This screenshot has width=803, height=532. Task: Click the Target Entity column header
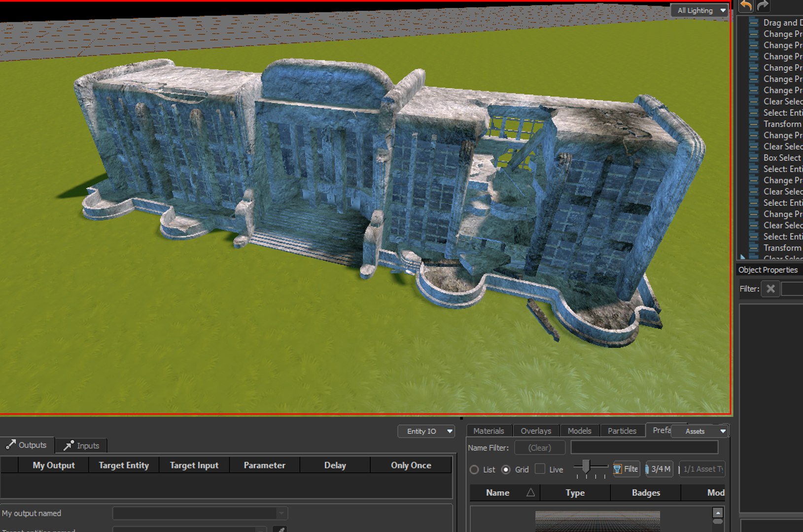pos(124,465)
